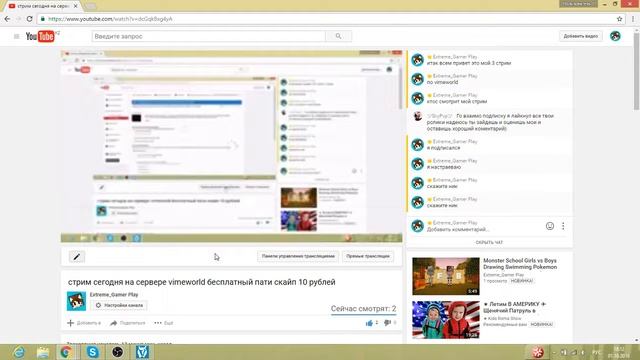Open Monster School Girls vs Boys thumbnail
Image resolution: width=640 pixels, height=360 pixels.
click(446, 276)
